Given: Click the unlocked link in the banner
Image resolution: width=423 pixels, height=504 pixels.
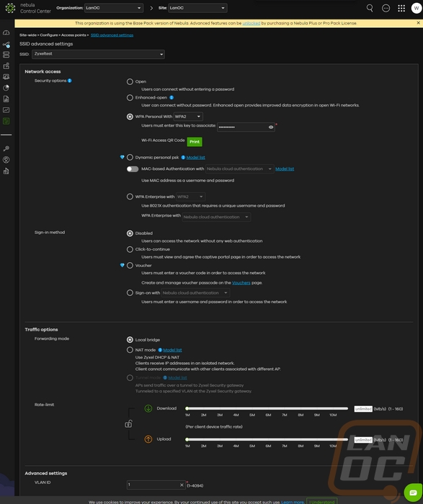Looking at the screenshot, I should coord(251,23).
